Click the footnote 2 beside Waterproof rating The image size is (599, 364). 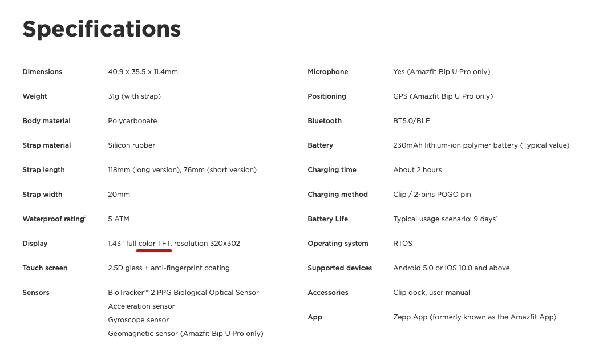[x=85, y=217]
